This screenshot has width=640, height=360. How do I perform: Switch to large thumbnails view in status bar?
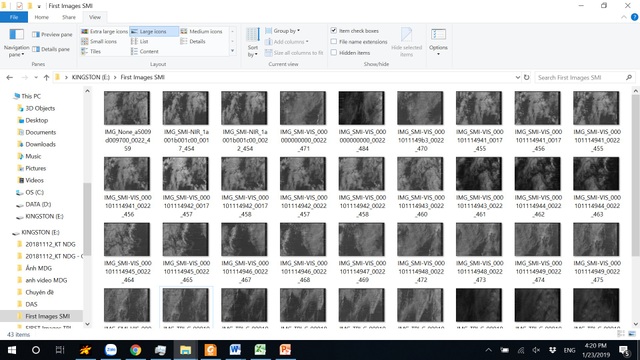632,334
